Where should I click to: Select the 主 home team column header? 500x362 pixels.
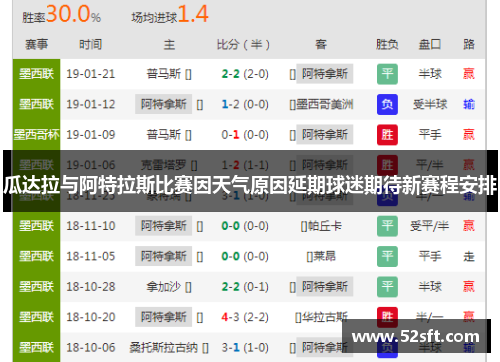click(x=169, y=44)
